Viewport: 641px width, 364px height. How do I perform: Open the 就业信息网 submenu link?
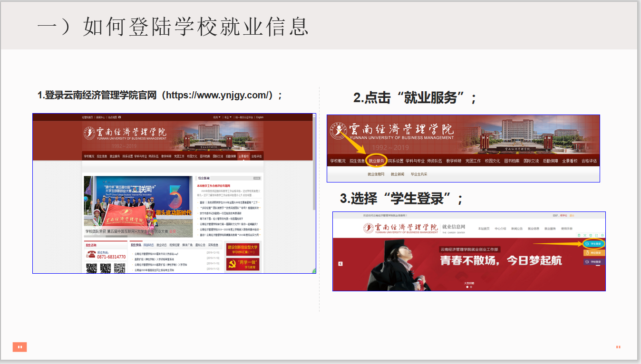[376, 174]
